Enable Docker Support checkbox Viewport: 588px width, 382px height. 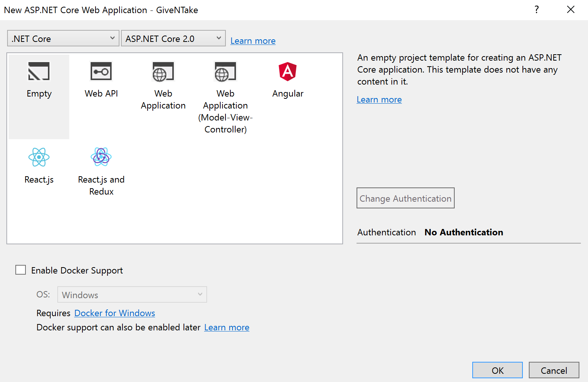(x=21, y=270)
